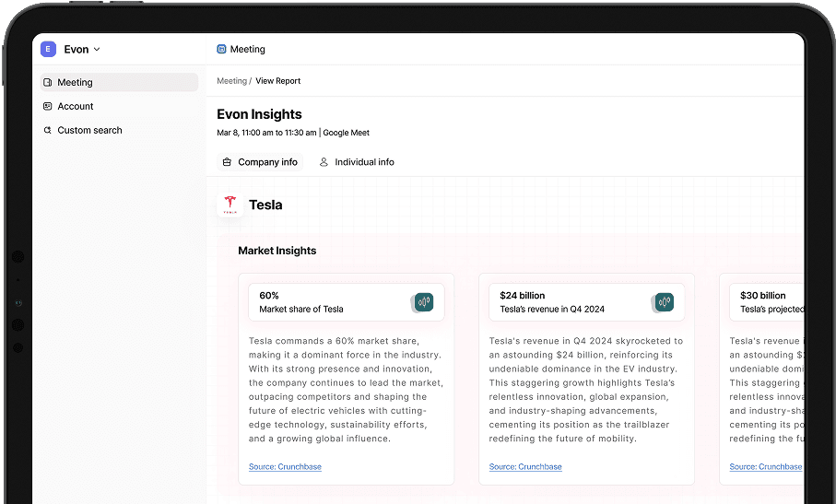Click the person icon on Individual info
836x504 pixels.
324,162
